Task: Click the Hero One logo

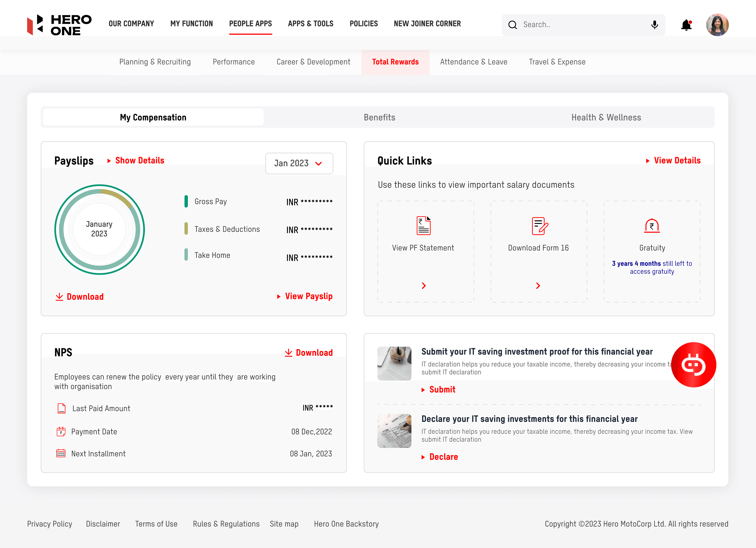Action: point(59,25)
